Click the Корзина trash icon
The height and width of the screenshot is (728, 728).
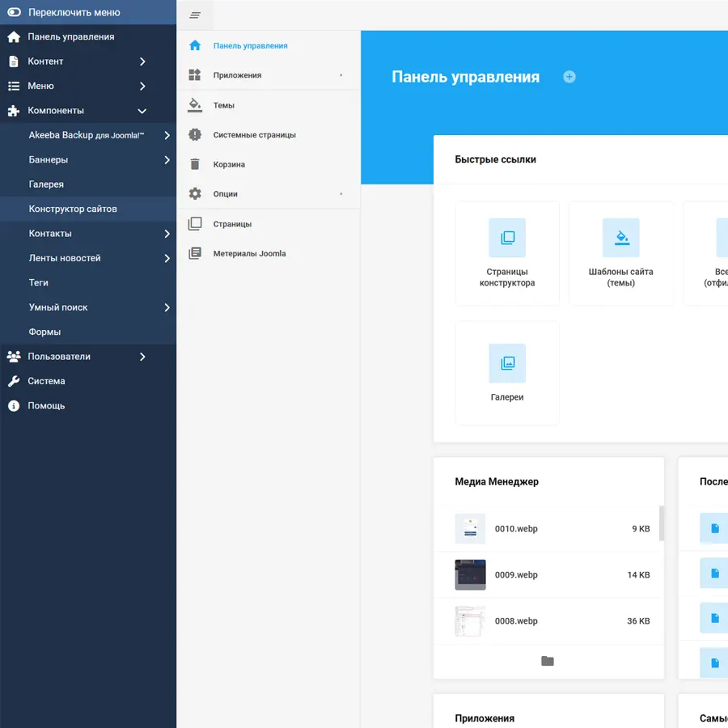coord(195,164)
